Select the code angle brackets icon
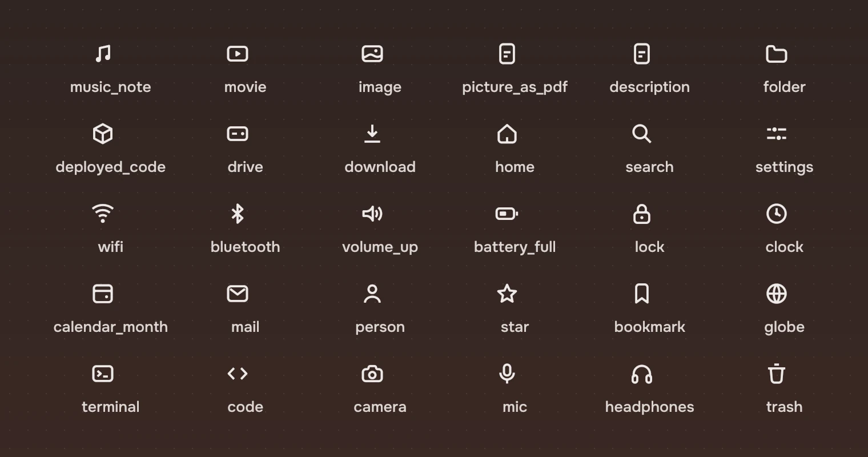The image size is (868, 457). [238, 374]
